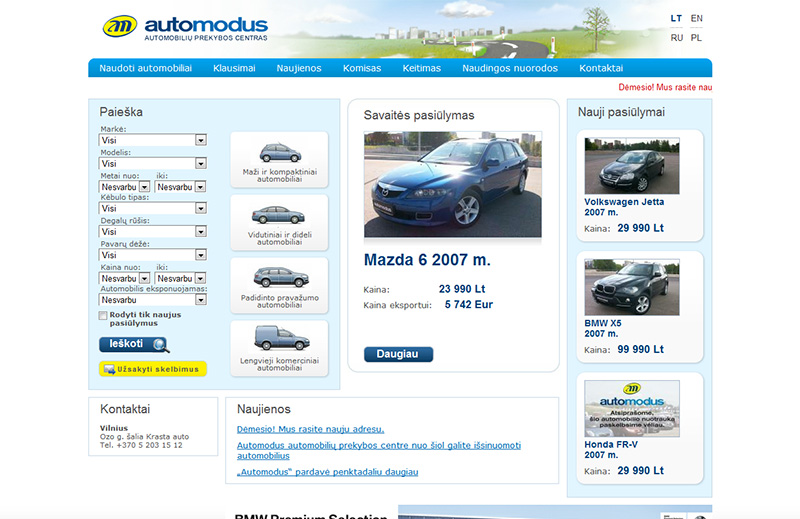
Task: Go to Naujienos menu item
Action: 299,68
